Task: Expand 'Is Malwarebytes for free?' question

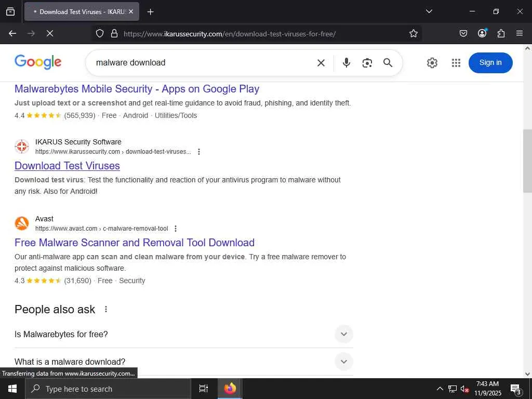Action: point(183,334)
